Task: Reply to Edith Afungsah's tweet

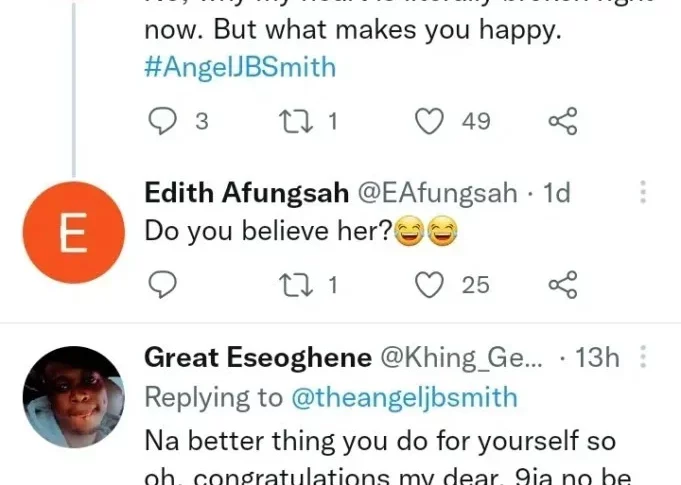Action: (x=162, y=285)
